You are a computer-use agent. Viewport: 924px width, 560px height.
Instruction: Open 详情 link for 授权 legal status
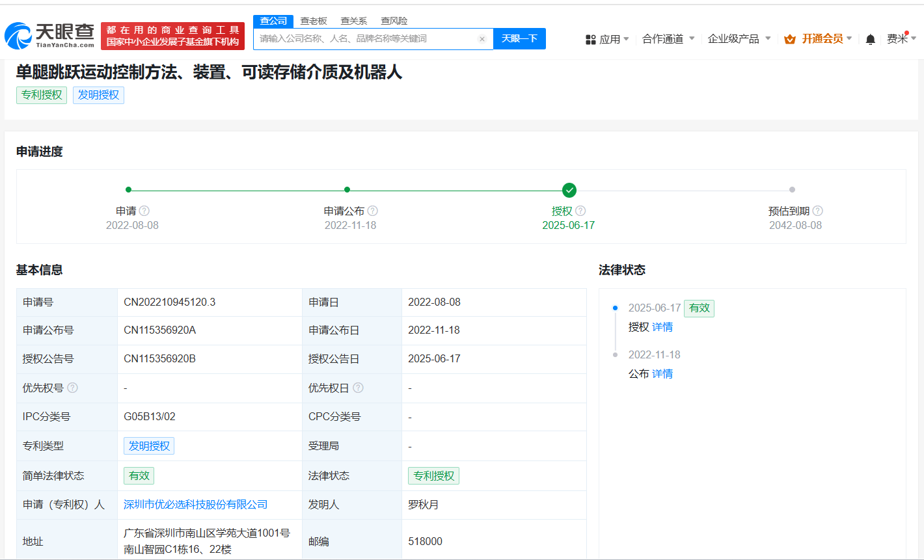point(662,327)
